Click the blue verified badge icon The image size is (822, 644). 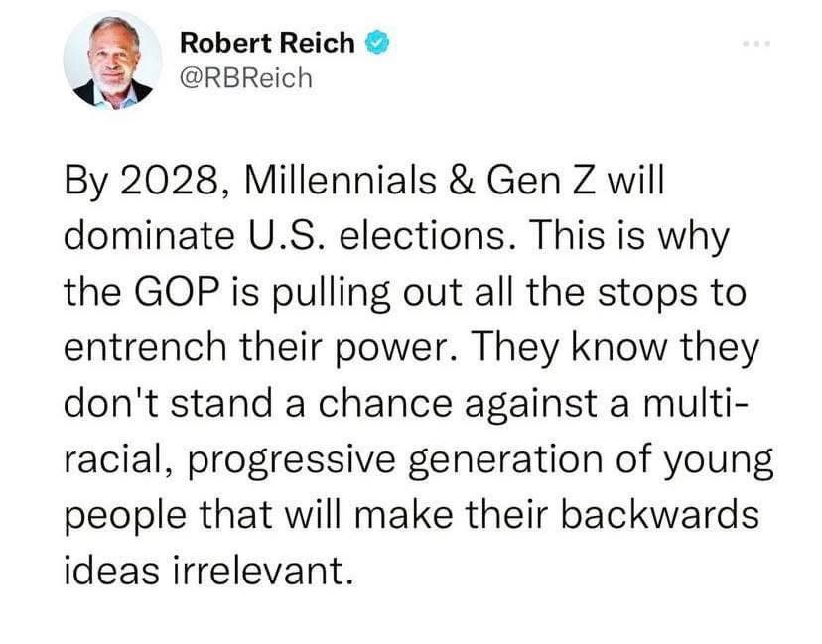click(x=374, y=42)
